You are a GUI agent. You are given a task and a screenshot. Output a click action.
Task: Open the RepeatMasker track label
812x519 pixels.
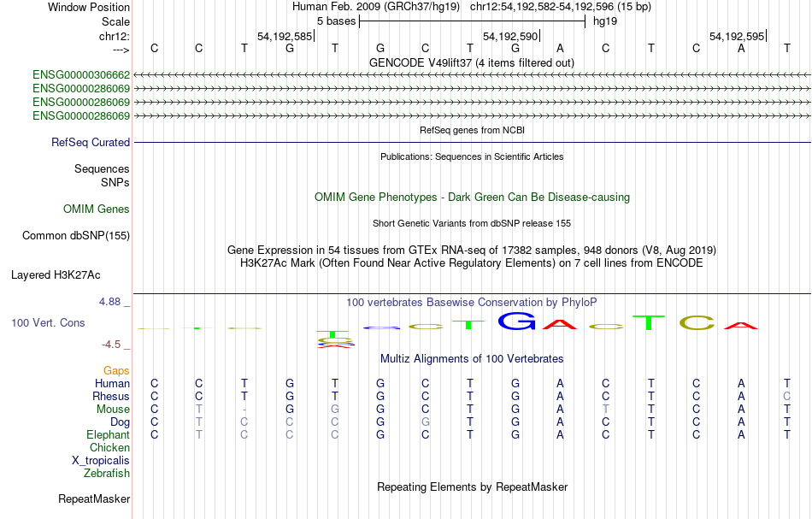94,498
